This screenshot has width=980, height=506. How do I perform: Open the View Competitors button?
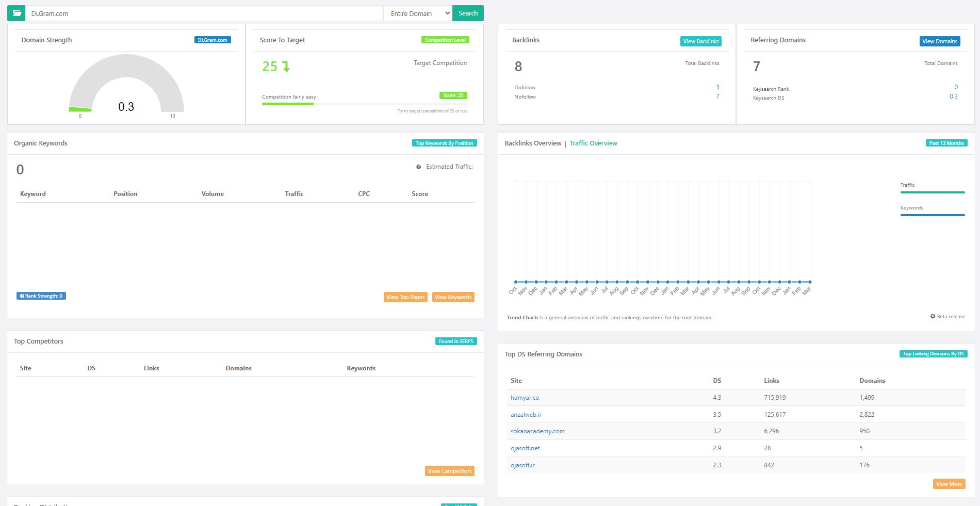(x=450, y=471)
